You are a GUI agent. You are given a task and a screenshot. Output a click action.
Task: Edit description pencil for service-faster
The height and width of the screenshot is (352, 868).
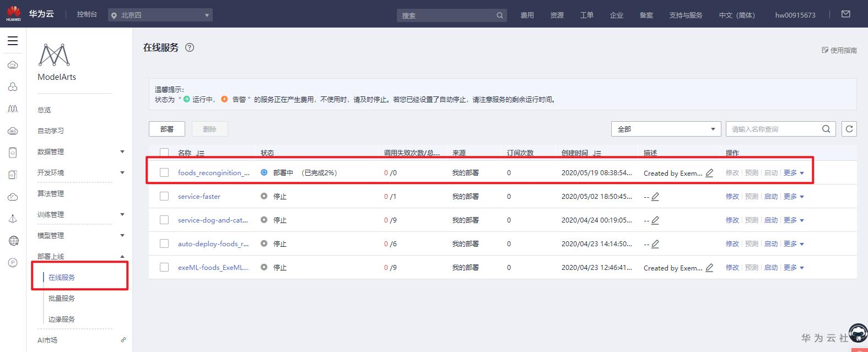coord(655,197)
